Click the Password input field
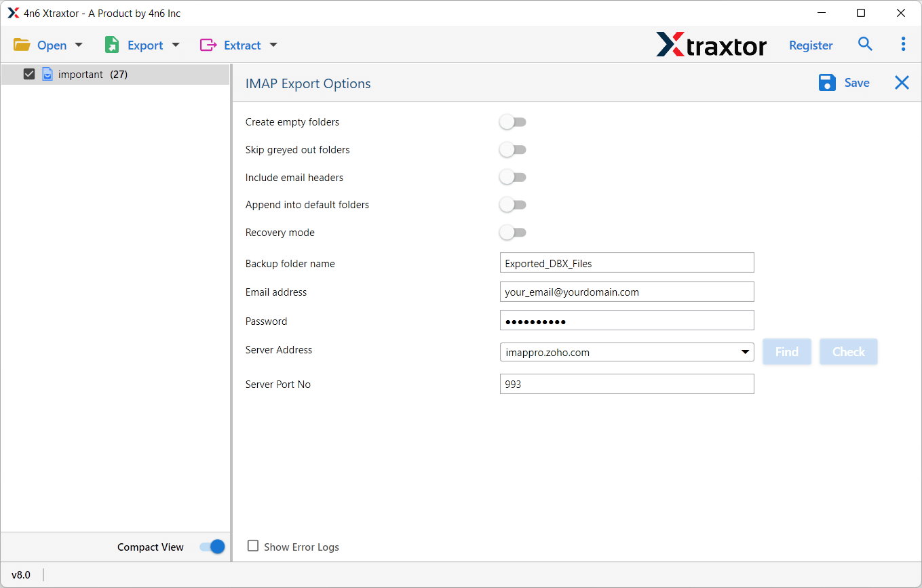Image resolution: width=922 pixels, height=588 pixels. (627, 321)
